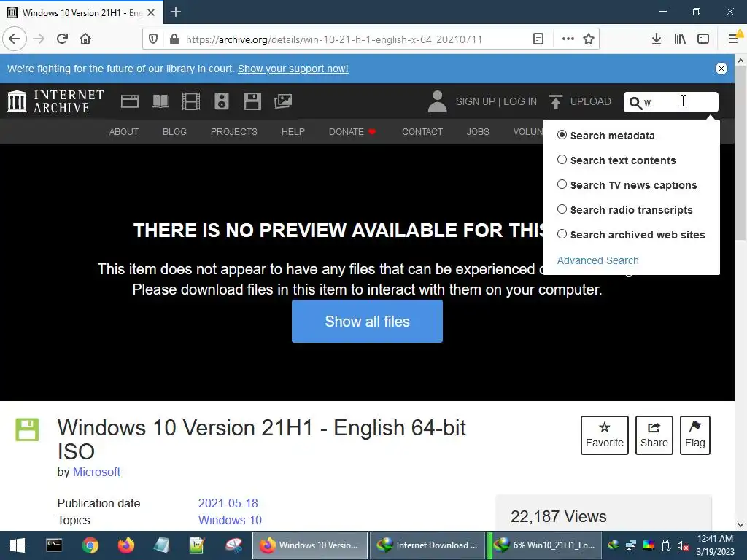This screenshot has height=560, width=747.
Task: Dismiss the blue court support banner
Action: click(x=721, y=69)
